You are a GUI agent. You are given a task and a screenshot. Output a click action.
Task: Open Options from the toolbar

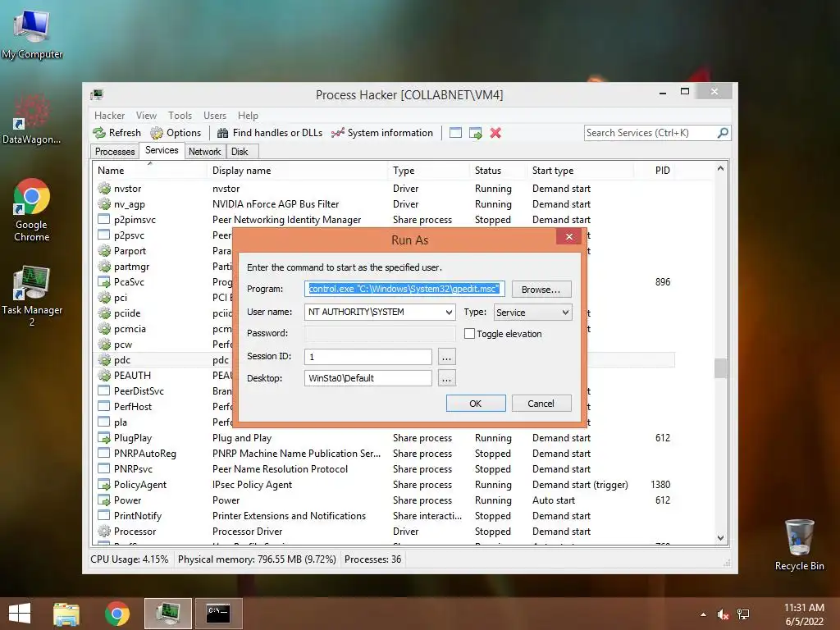[x=176, y=133]
